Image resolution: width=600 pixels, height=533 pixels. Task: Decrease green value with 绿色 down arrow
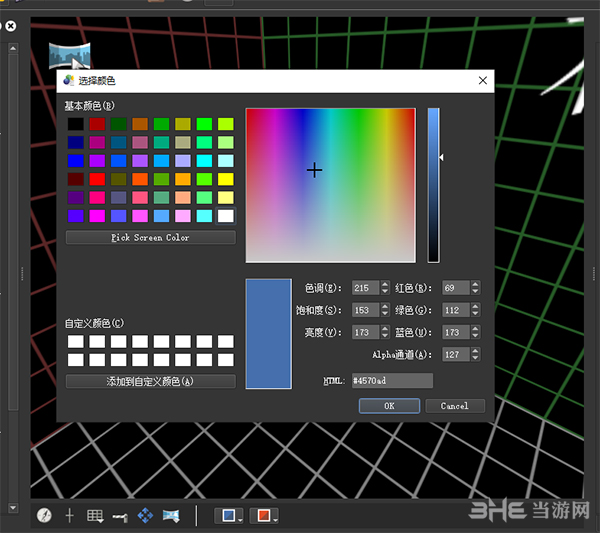(475, 313)
